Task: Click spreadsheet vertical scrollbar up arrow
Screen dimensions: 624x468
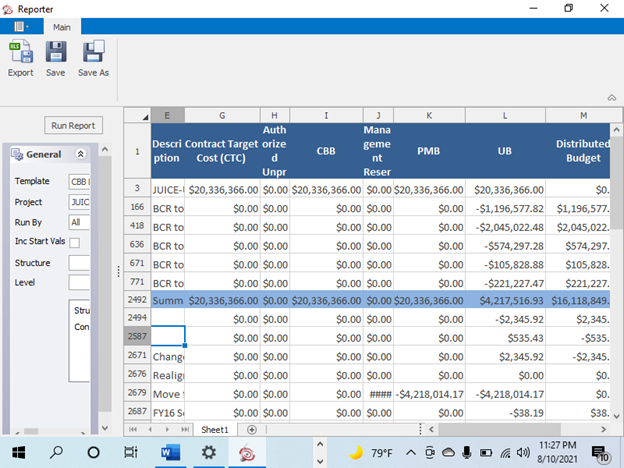Action: [616, 130]
